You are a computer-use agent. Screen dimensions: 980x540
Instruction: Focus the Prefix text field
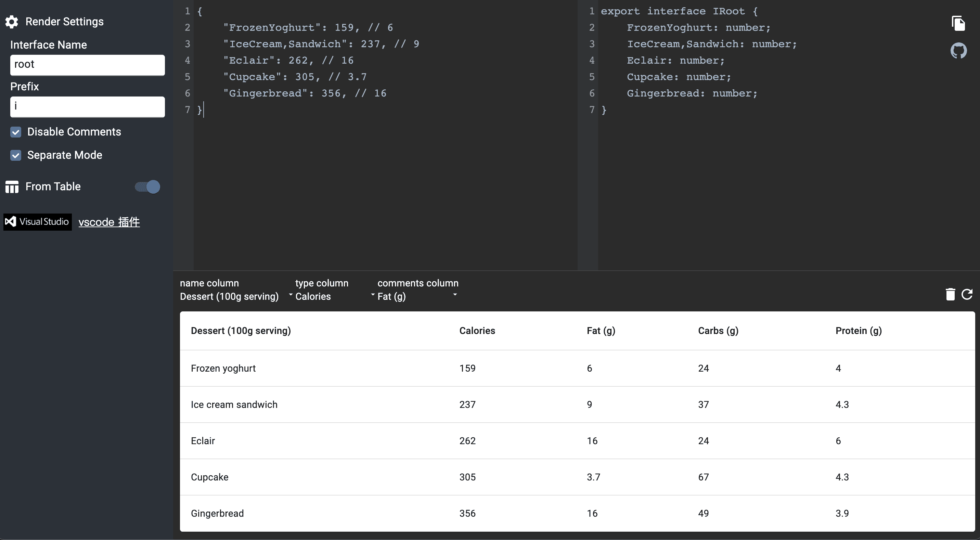(87, 106)
